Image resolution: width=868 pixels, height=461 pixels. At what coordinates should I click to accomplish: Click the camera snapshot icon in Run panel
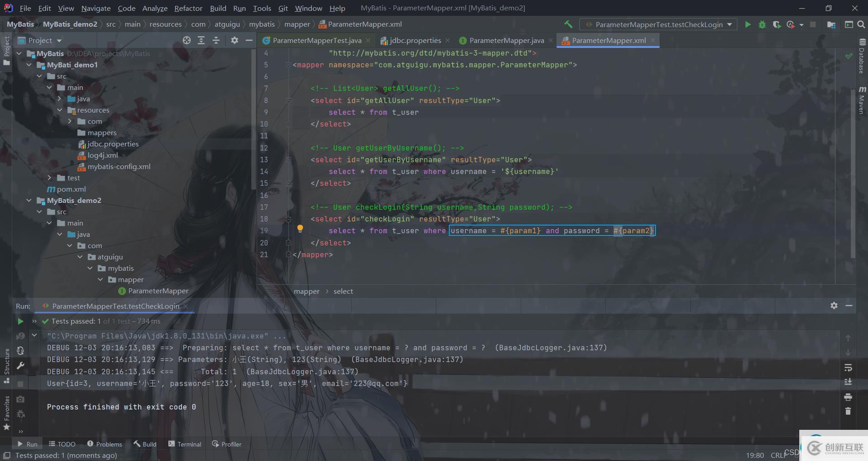[x=20, y=400]
